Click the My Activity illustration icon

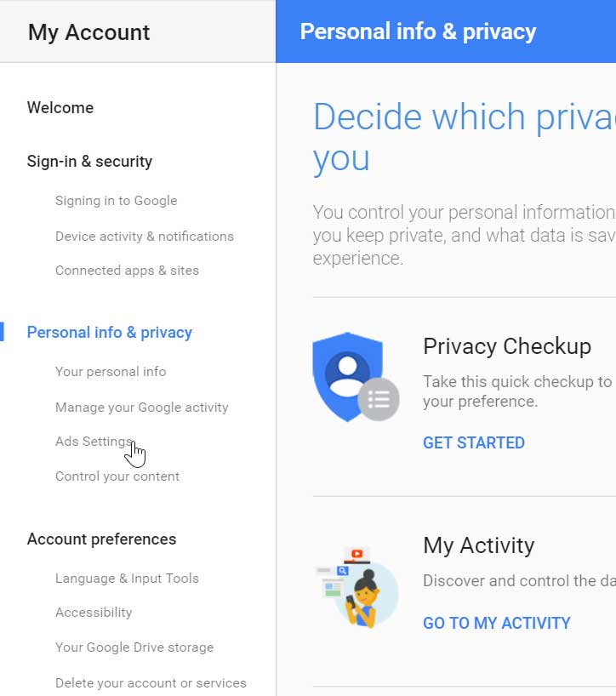coord(357,585)
